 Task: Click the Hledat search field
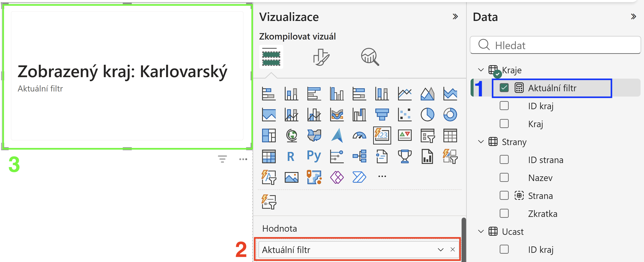coord(555,45)
